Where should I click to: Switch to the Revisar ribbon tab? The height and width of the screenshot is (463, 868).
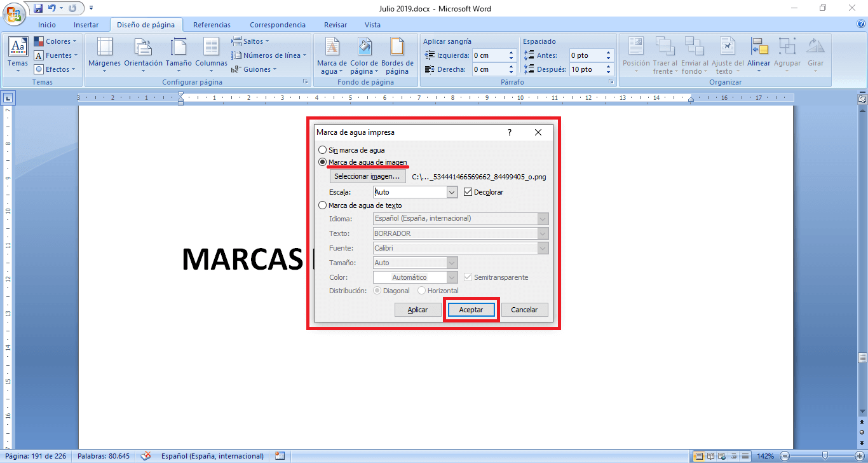pos(336,25)
